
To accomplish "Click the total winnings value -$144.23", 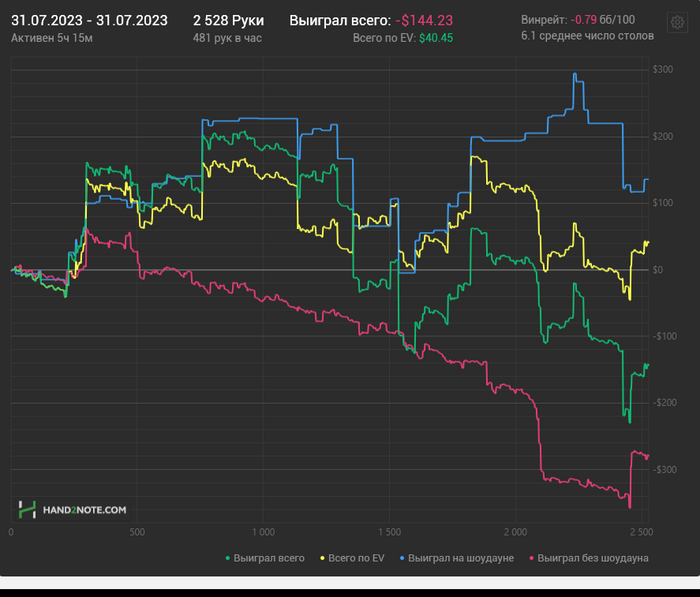I will (424, 21).
